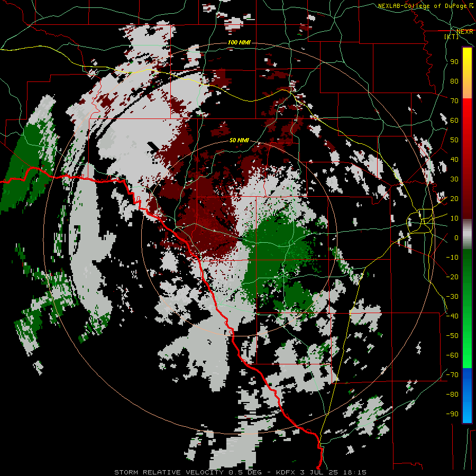This screenshot has width=476, height=476.
Task: Click the 90 value on velocity scale
Action: pyautogui.click(x=454, y=62)
